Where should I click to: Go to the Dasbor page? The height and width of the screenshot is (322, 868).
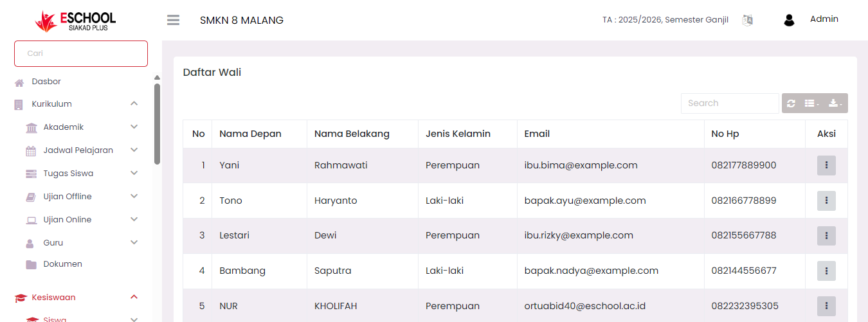click(46, 82)
